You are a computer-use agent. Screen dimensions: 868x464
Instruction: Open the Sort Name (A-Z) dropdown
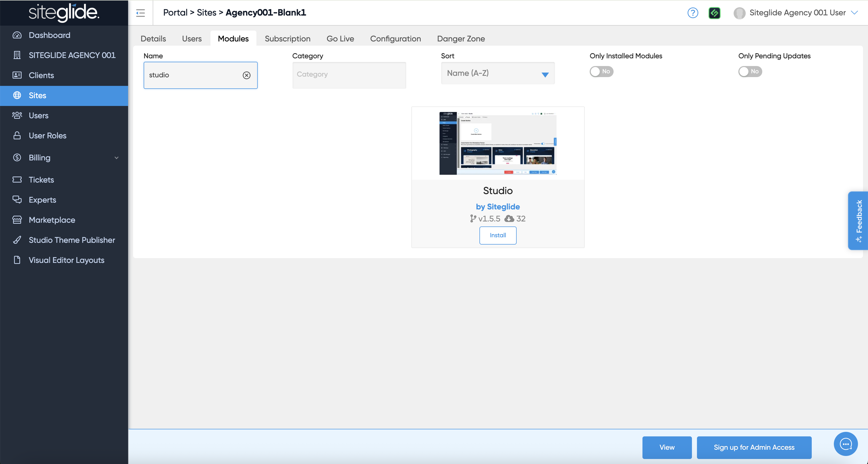click(497, 74)
